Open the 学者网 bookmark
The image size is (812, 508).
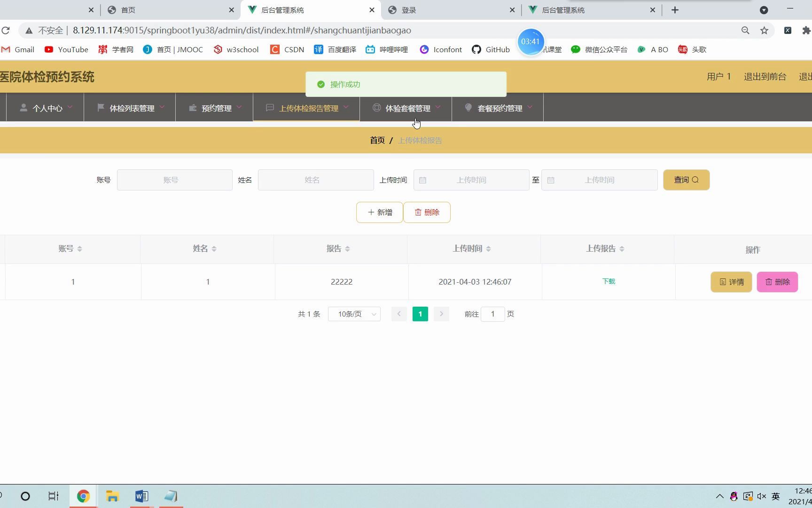[116, 49]
